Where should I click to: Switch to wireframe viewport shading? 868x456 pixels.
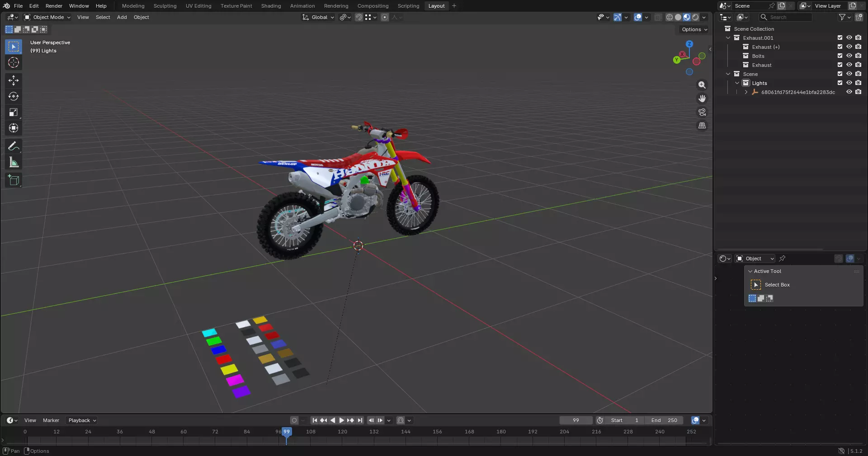670,17
